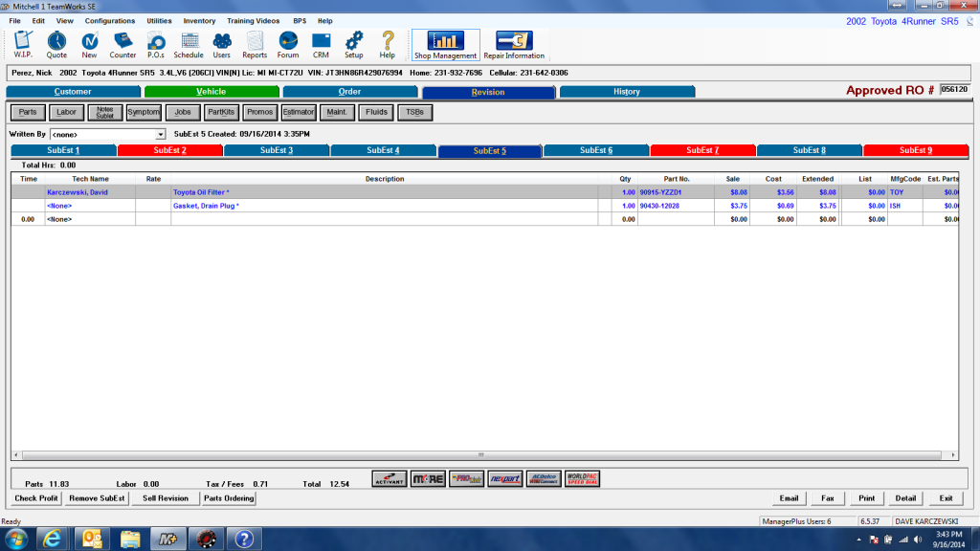Launch the Activant parts catalog

[390, 479]
